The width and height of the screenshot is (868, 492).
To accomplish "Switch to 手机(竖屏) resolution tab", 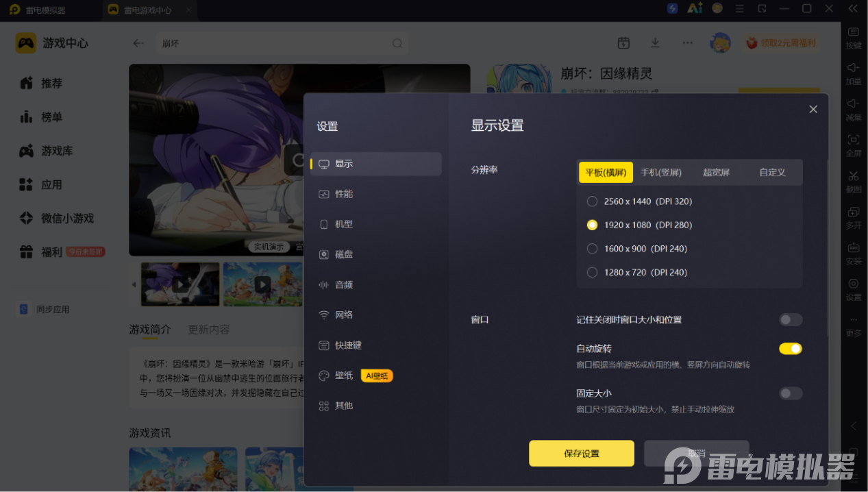I will click(661, 173).
